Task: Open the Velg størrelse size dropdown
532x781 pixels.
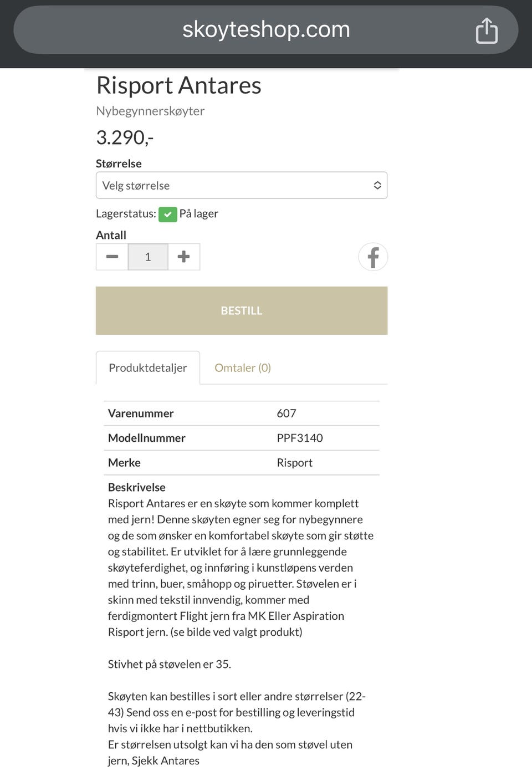Action: point(241,186)
